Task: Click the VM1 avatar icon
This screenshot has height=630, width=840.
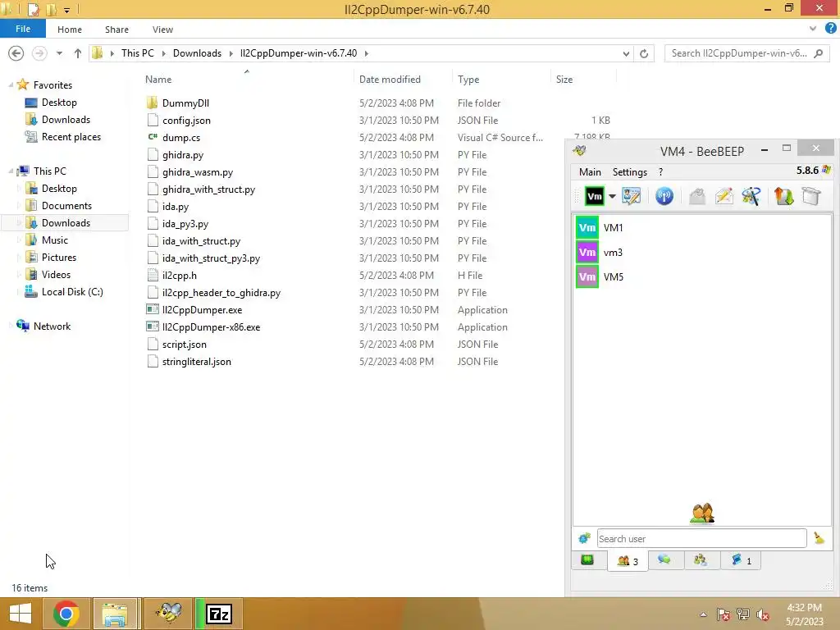Action: [587, 228]
